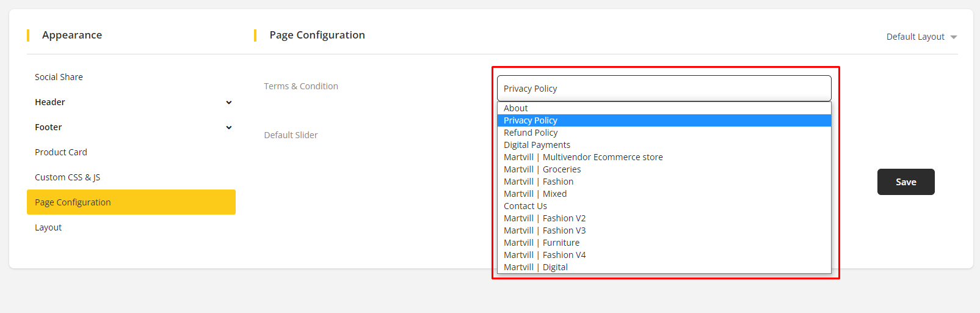
Task: Open Custom CSS & JS section
Action: pos(67,177)
